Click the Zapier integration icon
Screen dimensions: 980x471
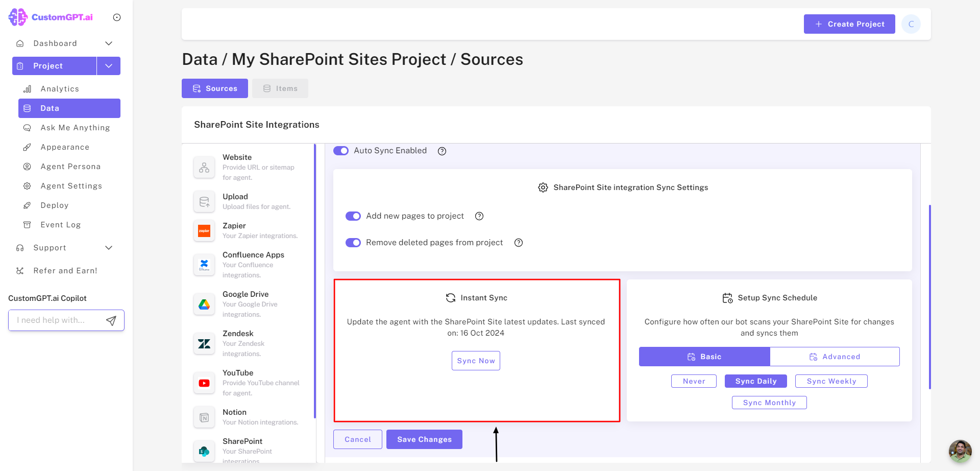click(204, 231)
